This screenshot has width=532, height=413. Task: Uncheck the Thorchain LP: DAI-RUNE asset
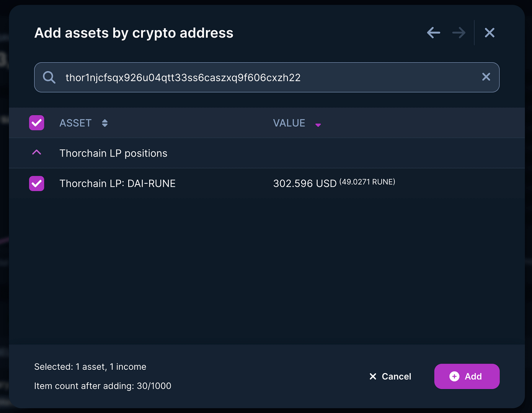pyautogui.click(x=36, y=183)
